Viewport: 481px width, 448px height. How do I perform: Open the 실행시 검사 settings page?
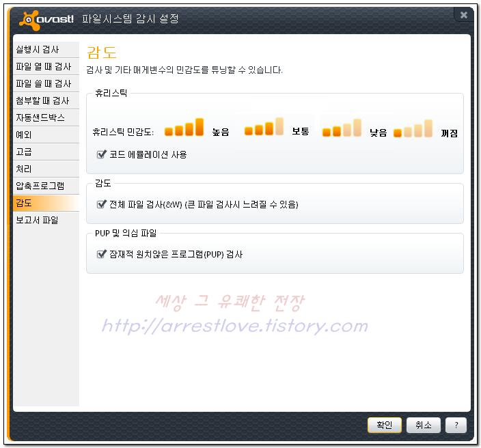pyautogui.click(x=46, y=49)
